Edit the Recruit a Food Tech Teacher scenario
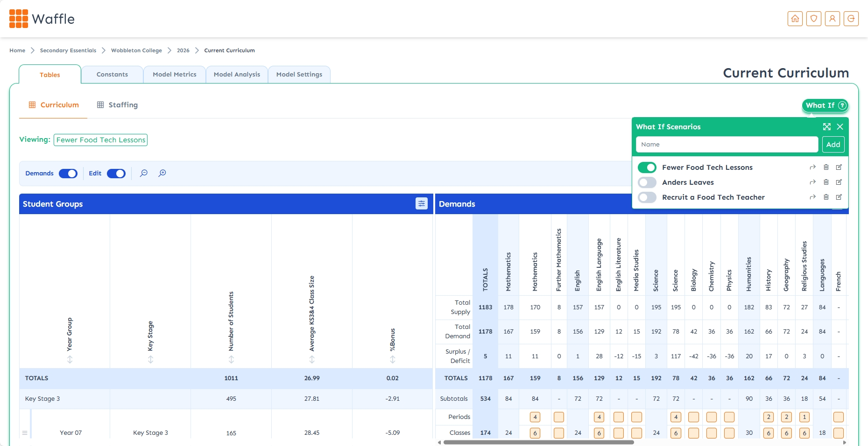 pos(839,197)
